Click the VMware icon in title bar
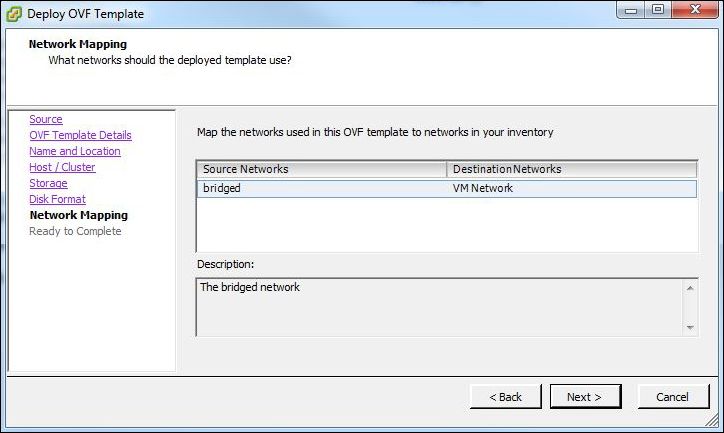The image size is (724, 433). [14, 14]
